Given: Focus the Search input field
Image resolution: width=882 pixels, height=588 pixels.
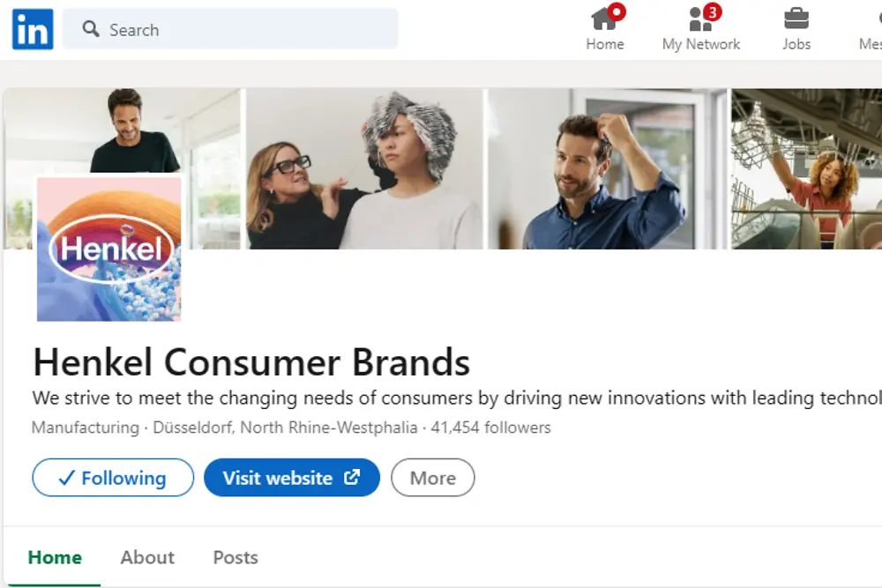Looking at the screenshot, I should pos(247,29).
